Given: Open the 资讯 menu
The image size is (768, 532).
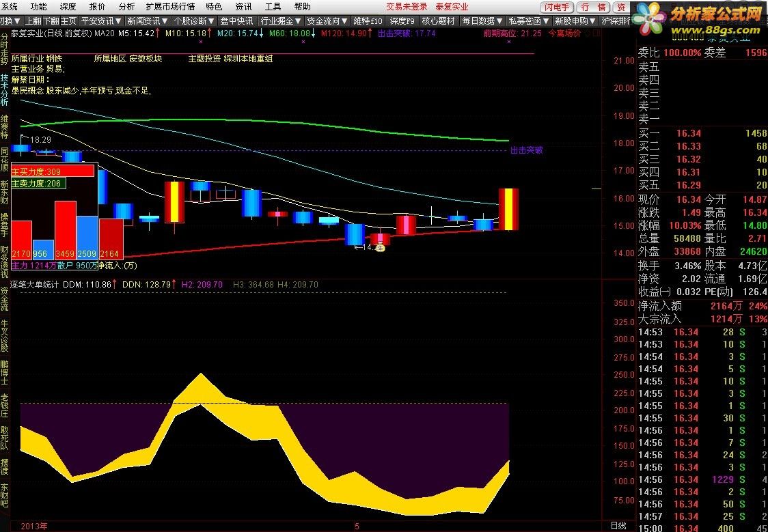Looking at the screenshot, I should tap(243, 7).
